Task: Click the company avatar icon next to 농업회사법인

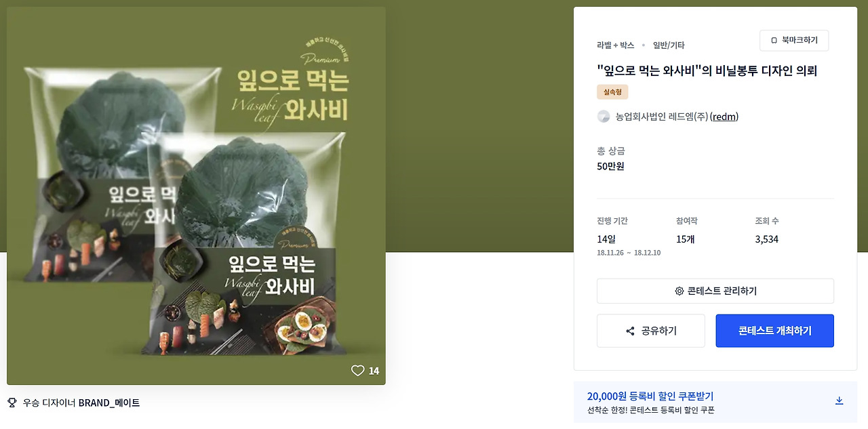Action: click(x=604, y=117)
